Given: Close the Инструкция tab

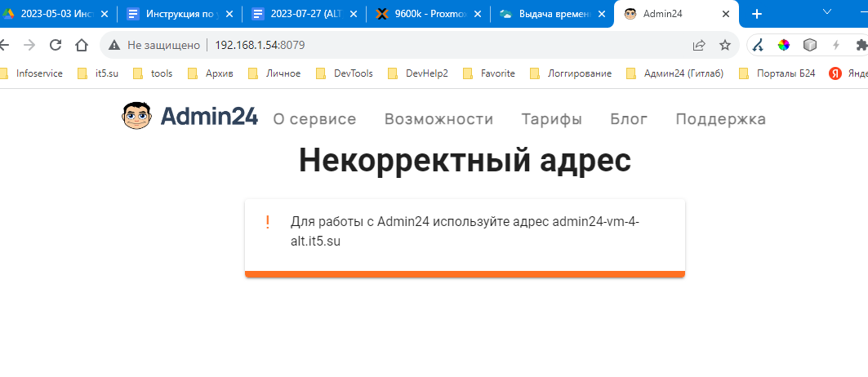Looking at the screenshot, I should pos(229,15).
